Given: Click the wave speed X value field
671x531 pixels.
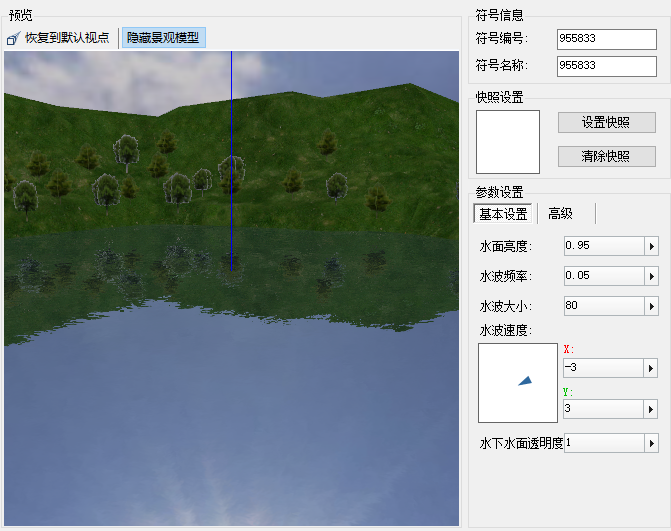Looking at the screenshot, I should tap(603, 368).
